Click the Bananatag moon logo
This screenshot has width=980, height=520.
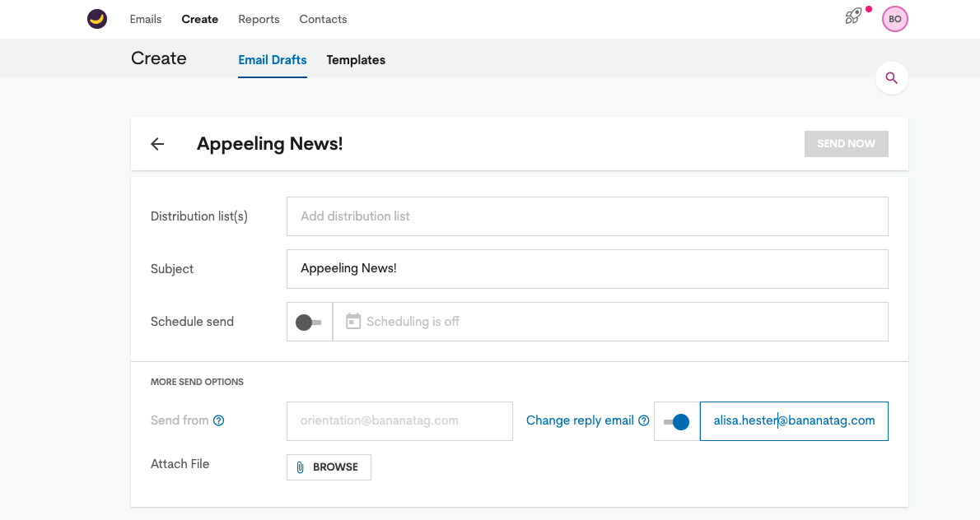tap(97, 19)
